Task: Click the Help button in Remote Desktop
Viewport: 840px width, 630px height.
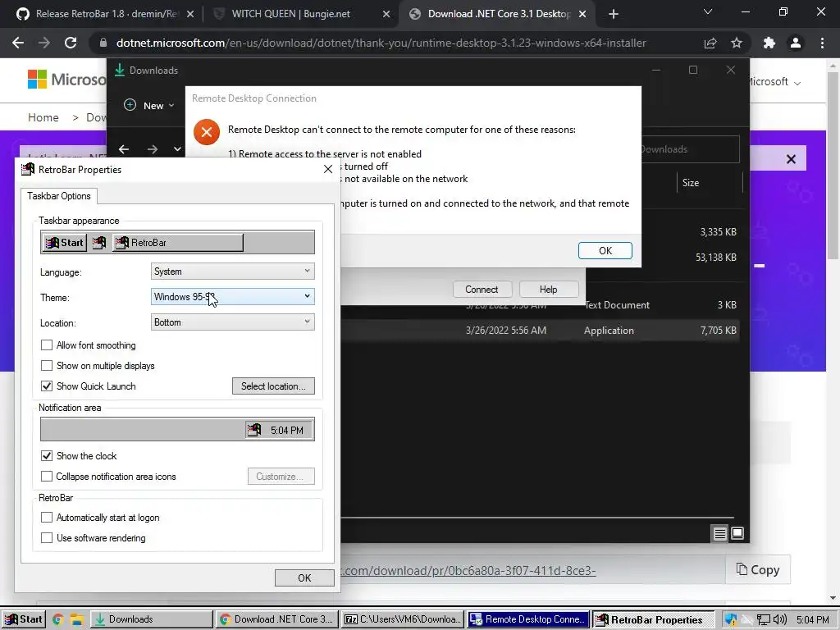Action: click(548, 290)
